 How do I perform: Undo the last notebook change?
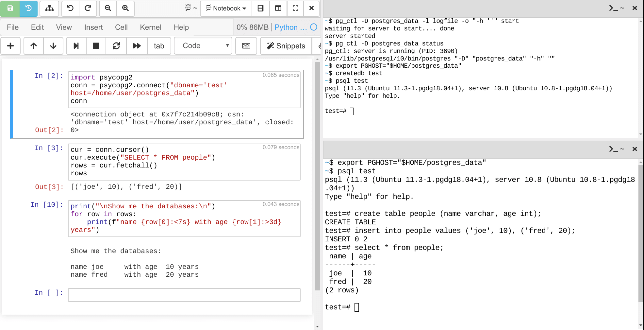tap(70, 9)
